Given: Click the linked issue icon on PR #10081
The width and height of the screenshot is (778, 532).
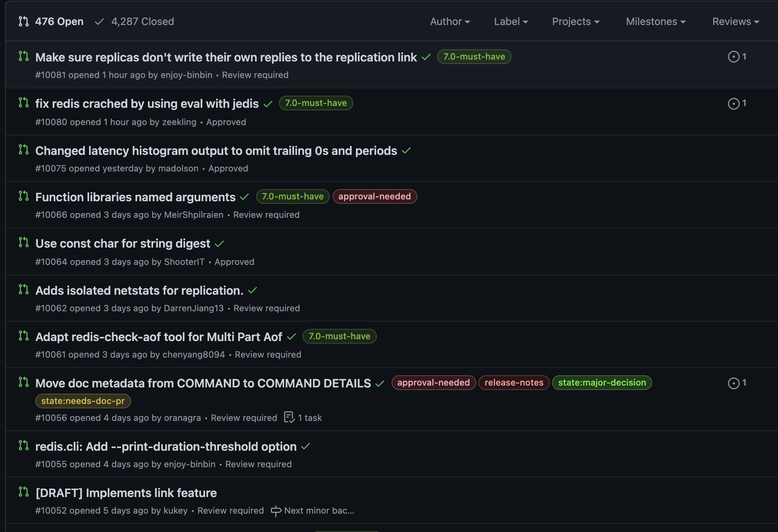Looking at the screenshot, I should tap(733, 57).
